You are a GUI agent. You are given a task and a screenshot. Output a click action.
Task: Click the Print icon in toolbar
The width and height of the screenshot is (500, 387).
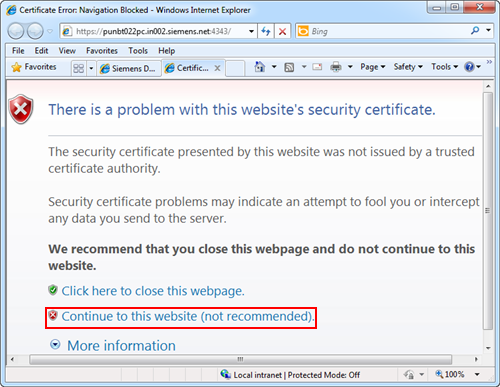point(336,67)
